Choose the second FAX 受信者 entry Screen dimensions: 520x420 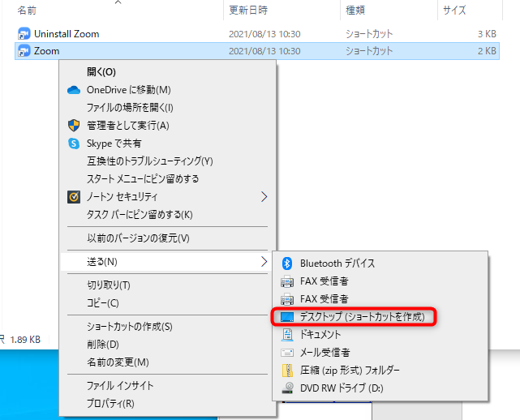380,299
